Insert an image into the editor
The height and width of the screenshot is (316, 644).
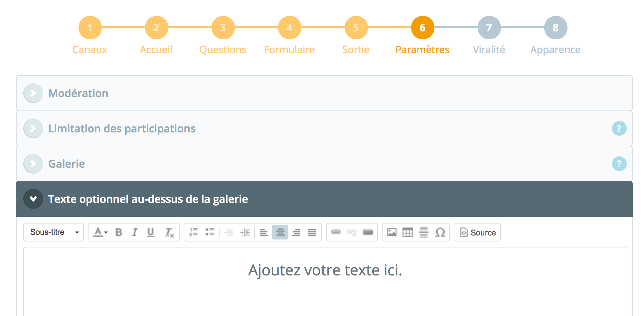tap(392, 232)
